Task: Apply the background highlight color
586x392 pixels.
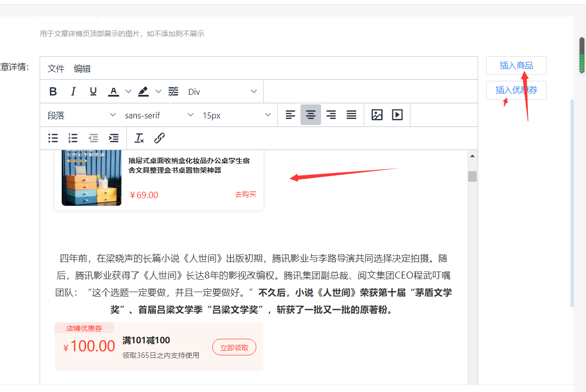Action: pyautogui.click(x=143, y=92)
